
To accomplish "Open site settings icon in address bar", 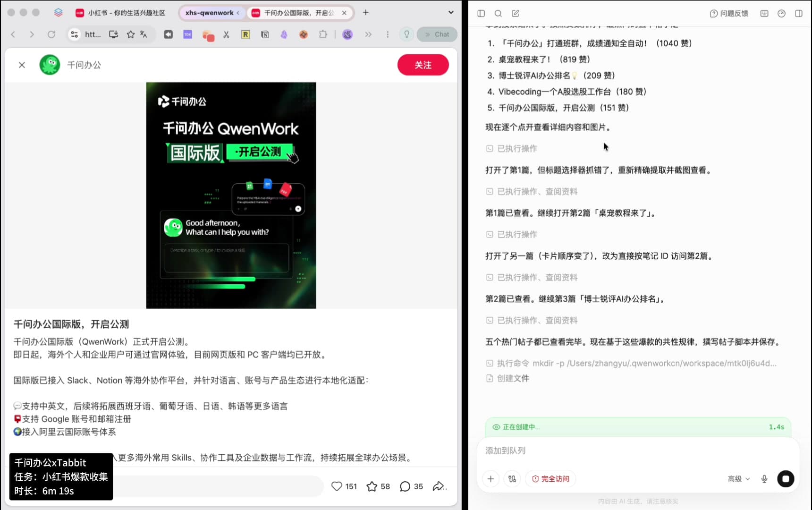I will (x=75, y=34).
